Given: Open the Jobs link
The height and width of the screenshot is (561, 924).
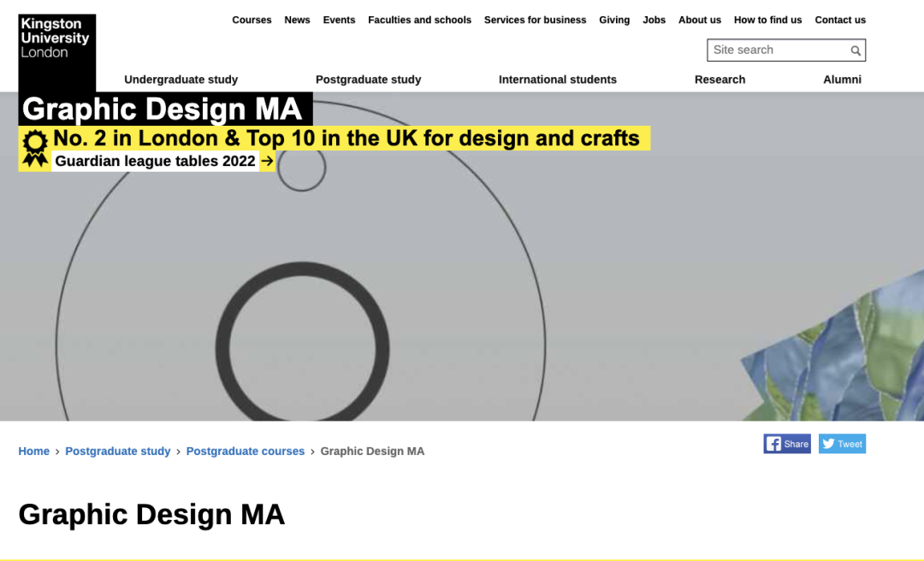Looking at the screenshot, I should 654,20.
